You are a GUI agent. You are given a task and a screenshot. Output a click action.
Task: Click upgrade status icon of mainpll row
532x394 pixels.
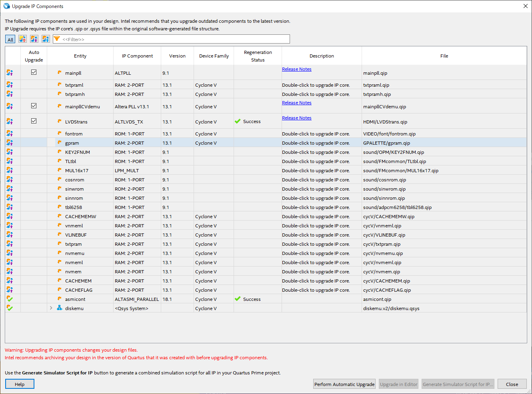(x=10, y=73)
